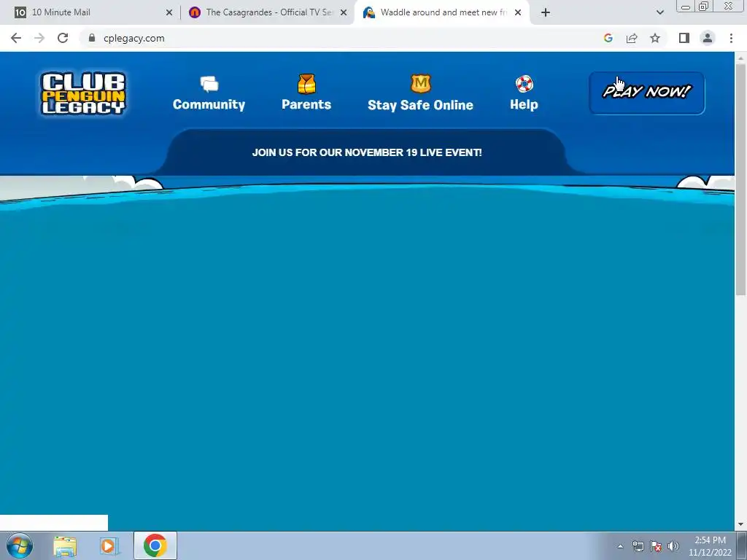
Task: Close the Waddle around tab
Action: pos(518,12)
